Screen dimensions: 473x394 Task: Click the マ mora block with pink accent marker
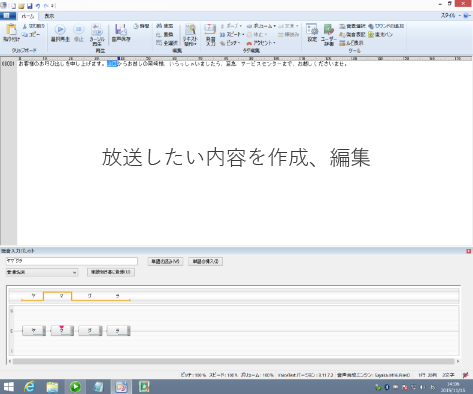[x=62, y=331]
